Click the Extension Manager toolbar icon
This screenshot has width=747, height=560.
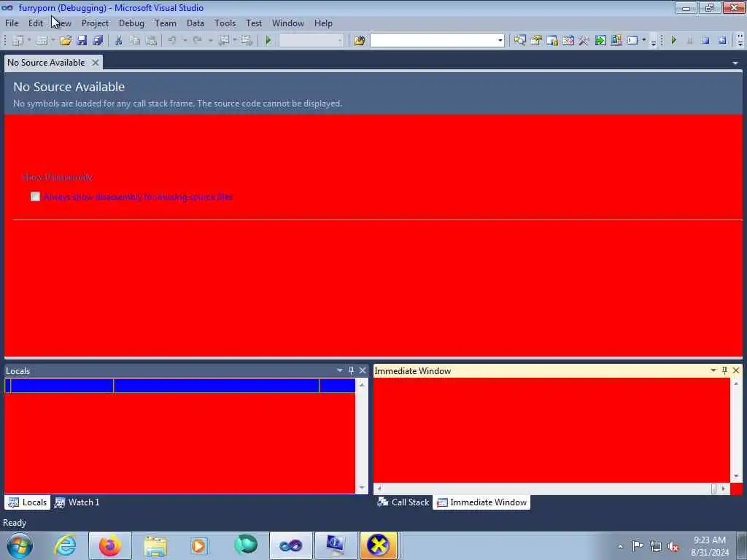pos(616,41)
